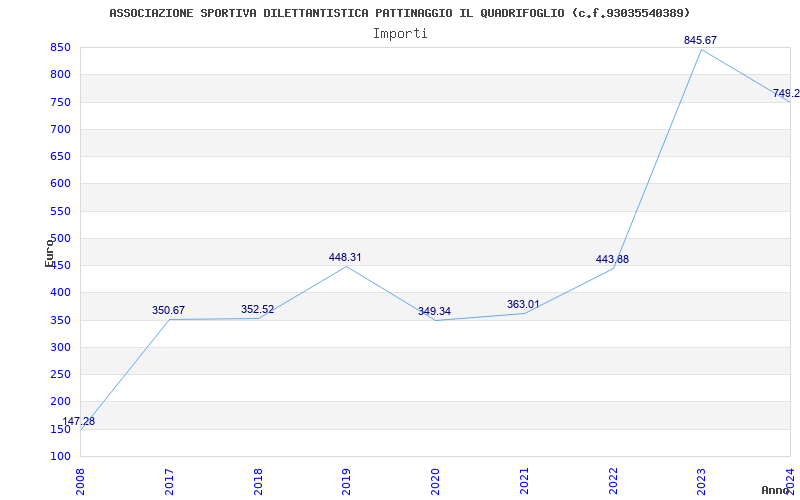Viewport: 800px width, 500px height.
Task: Click the 2019 x-axis year label
Action: pos(346,481)
